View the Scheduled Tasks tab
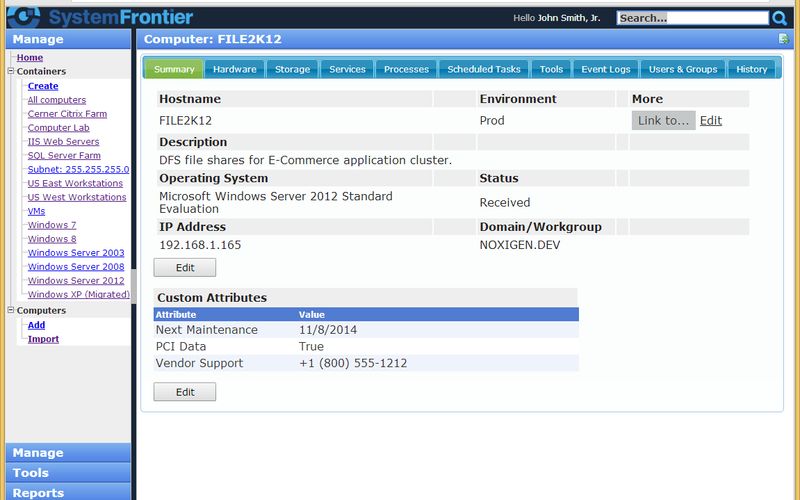Image resolution: width=800 pixels, height=500 pixels. click(x=484, y=69)
